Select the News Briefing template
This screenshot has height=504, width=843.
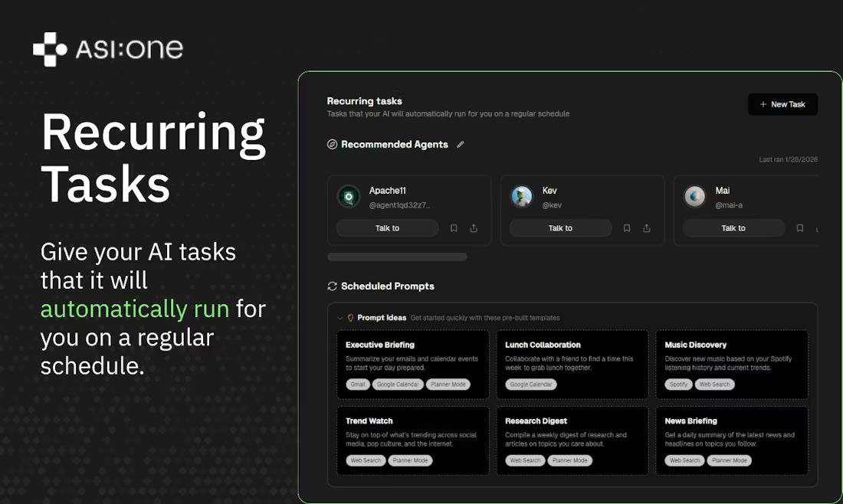click(x=732, y=441)
